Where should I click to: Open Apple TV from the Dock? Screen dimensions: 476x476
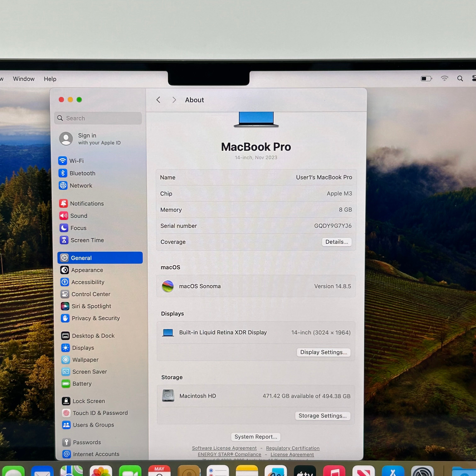[x=305, y=471]
